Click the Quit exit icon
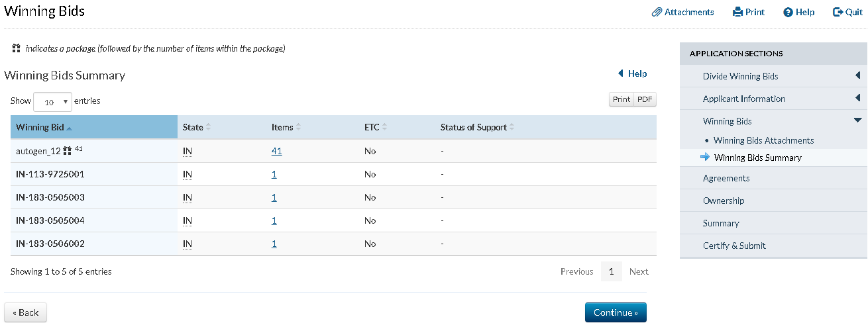This screenshot has height=323, width=868. pos(838,12)
